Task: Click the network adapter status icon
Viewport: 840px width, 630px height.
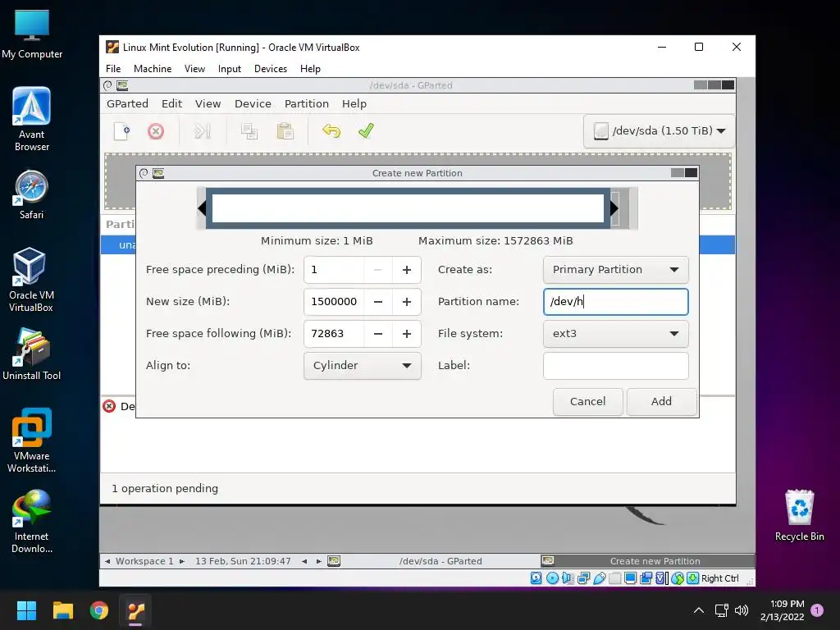Action: pyautogui.click(x=584, y=578)
